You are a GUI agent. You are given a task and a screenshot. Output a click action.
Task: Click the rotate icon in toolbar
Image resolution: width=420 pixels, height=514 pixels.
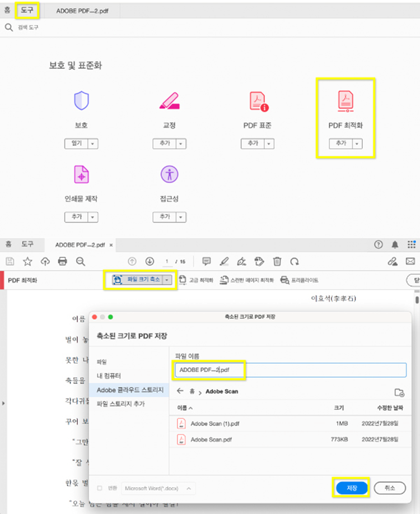[295, 261]
